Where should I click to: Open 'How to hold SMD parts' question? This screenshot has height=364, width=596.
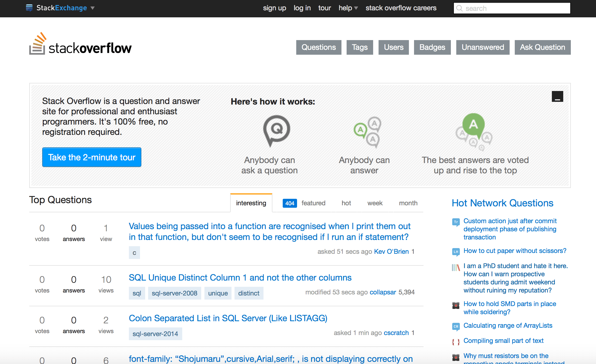510,308
